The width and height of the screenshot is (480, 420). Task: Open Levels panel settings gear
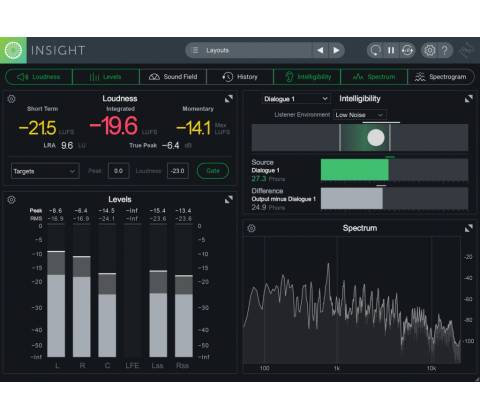[11, 200]
